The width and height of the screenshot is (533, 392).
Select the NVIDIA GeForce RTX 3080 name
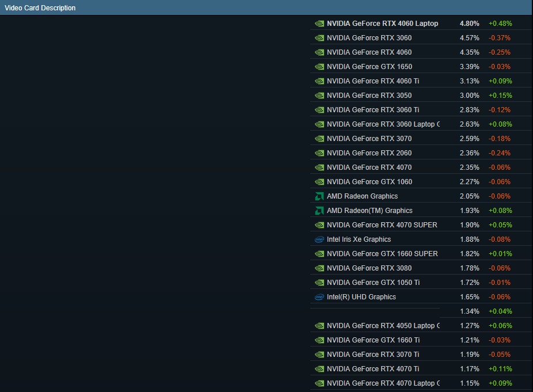(369, 268)
